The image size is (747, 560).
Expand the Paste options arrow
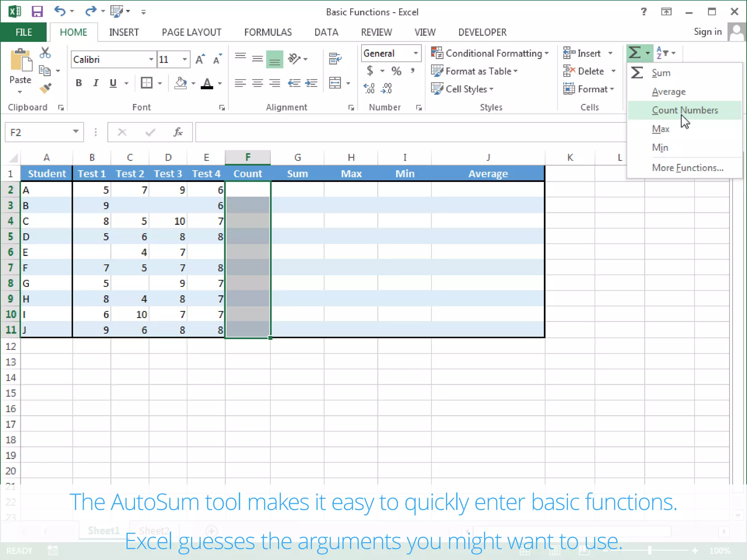tap(20, 92)
